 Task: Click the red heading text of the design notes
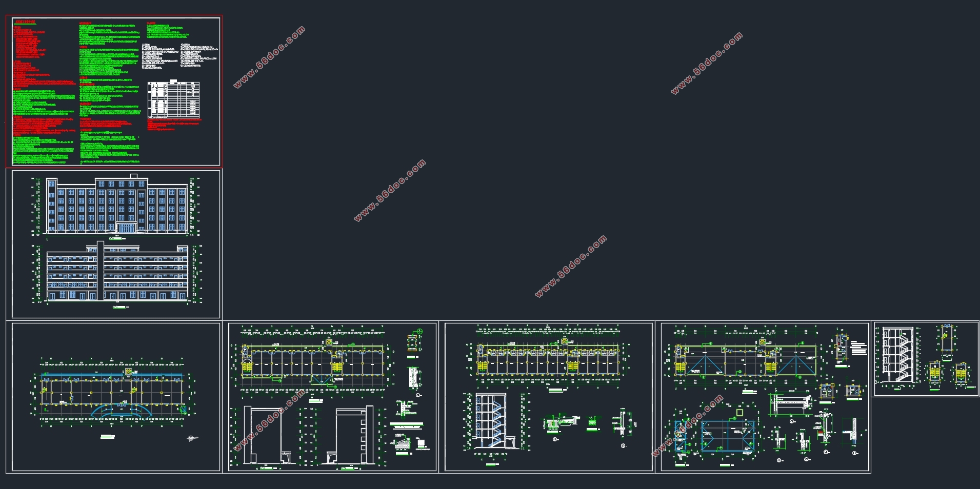pos(24,22)
